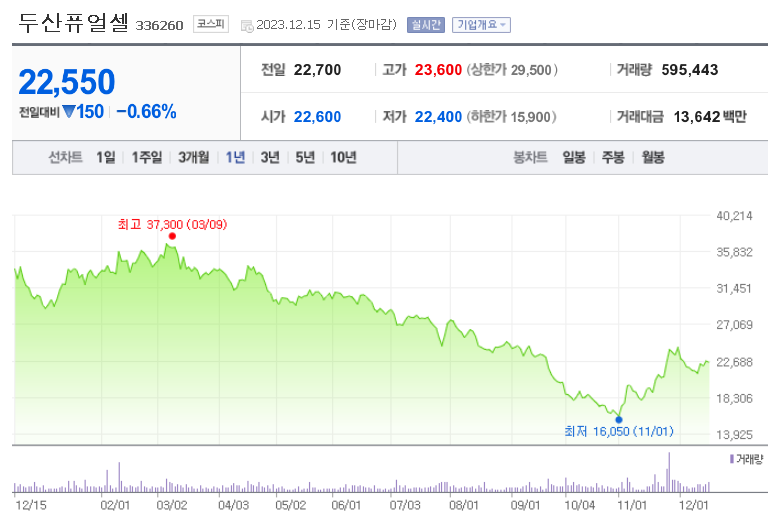This screenshot has height=524, width=768.
Task: Click the y-axis value 40,214
Action: click(x=734, y=216)
